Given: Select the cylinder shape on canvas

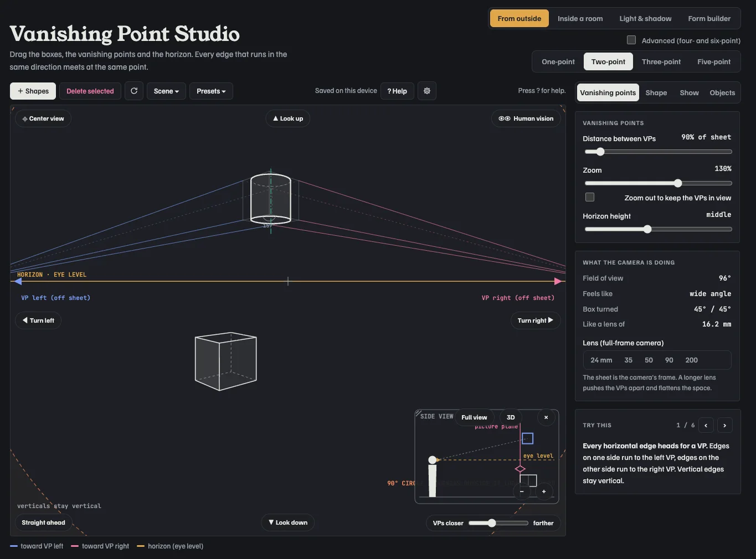Looking at the screenshot, I should tap(271, 199).
